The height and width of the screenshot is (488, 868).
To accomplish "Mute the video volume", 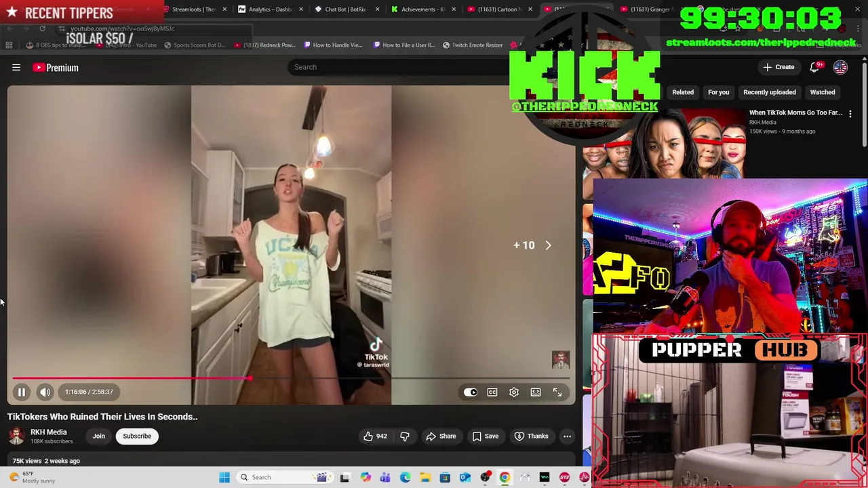I will tap(45, 392).
